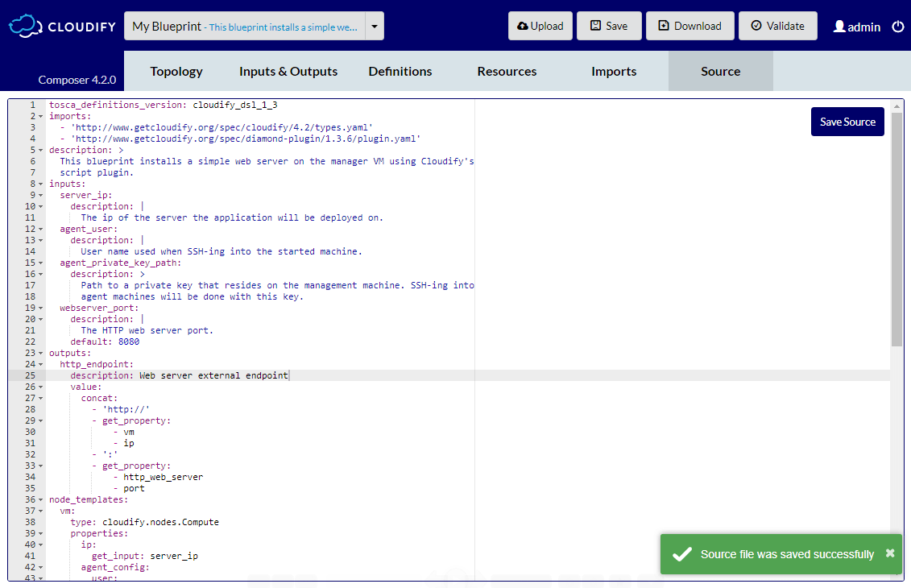This screenshot has height=588, width=911.
Task: Fold the concat block on line 27
Action: [40, 398]
